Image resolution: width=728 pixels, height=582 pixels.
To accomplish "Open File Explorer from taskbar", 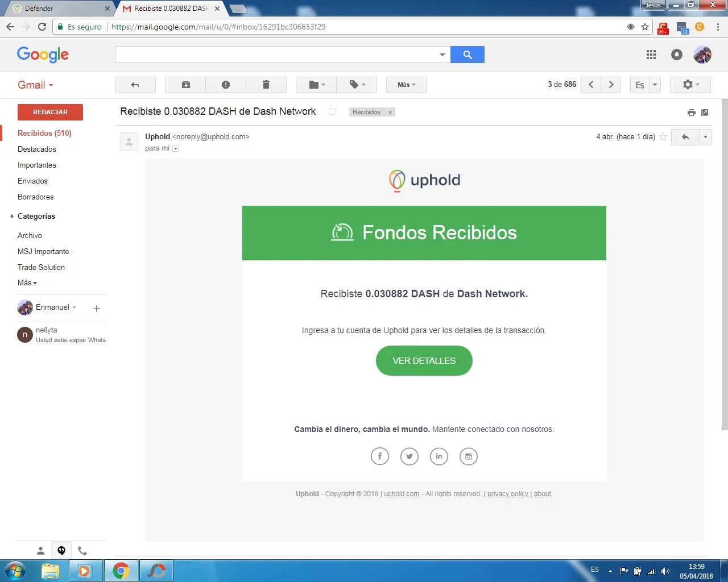I will point(51,571).
